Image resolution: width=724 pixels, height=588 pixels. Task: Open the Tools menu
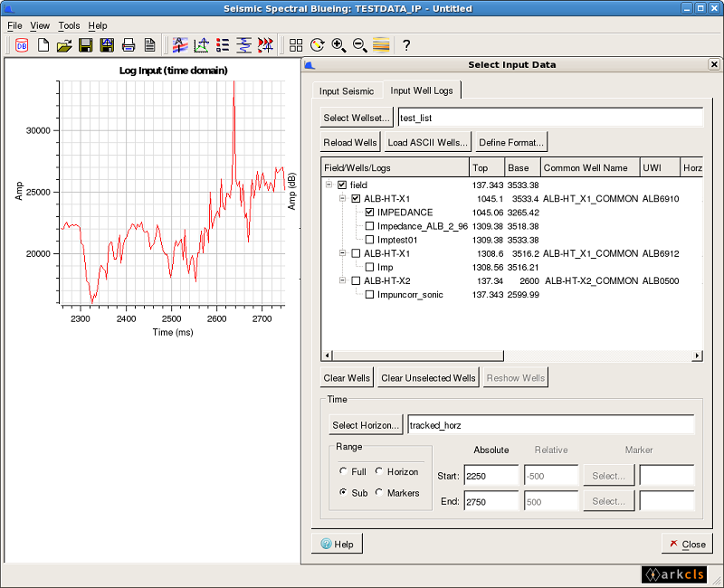68,25
